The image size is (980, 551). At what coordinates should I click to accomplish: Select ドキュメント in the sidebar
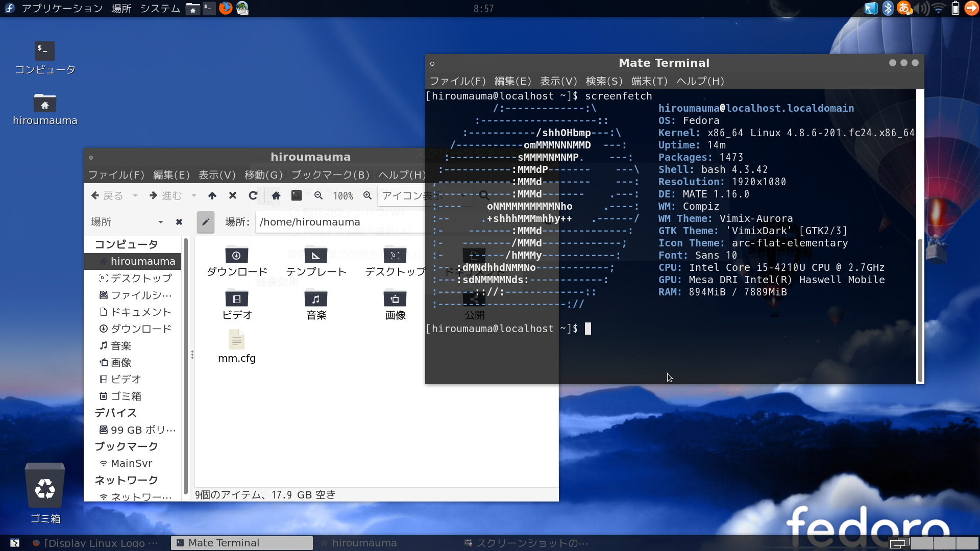140,312
